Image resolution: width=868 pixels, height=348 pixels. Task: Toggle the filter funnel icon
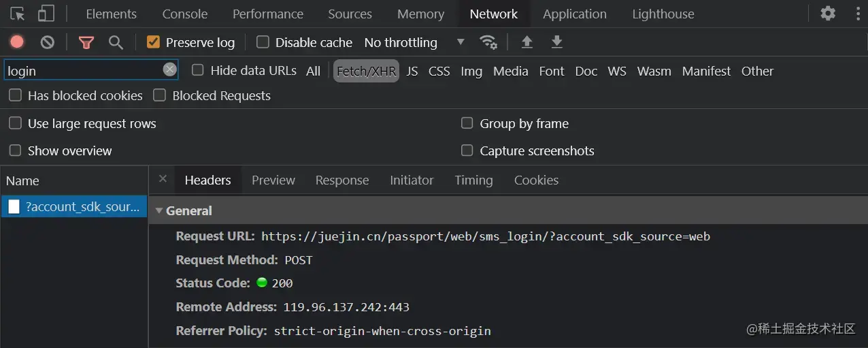click(86, 42)
